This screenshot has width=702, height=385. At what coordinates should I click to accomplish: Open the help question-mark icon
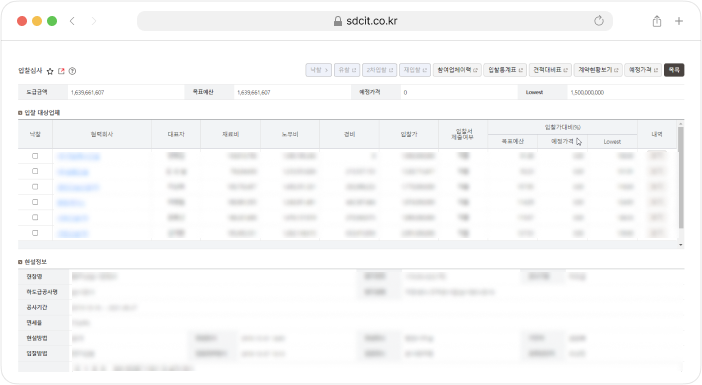pos(73,71)
